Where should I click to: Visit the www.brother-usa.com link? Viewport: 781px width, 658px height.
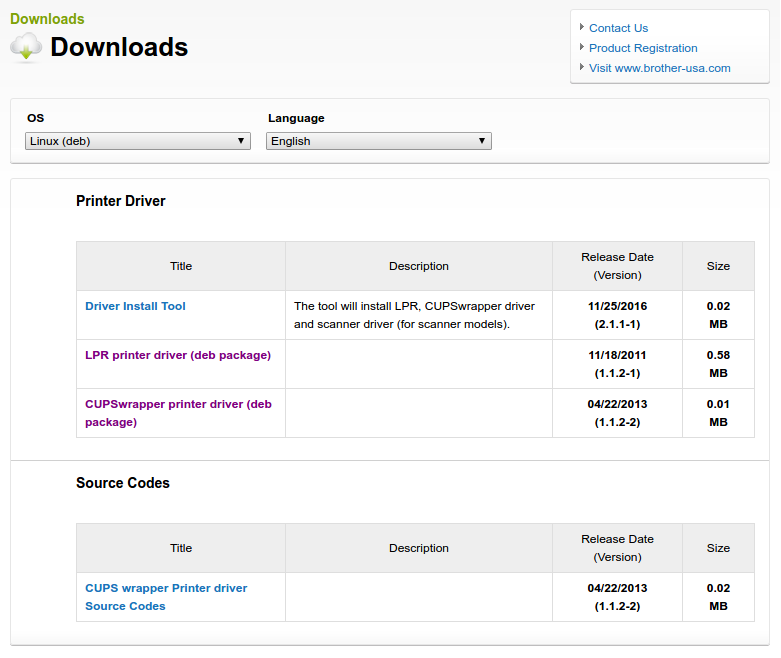[659, 68]
